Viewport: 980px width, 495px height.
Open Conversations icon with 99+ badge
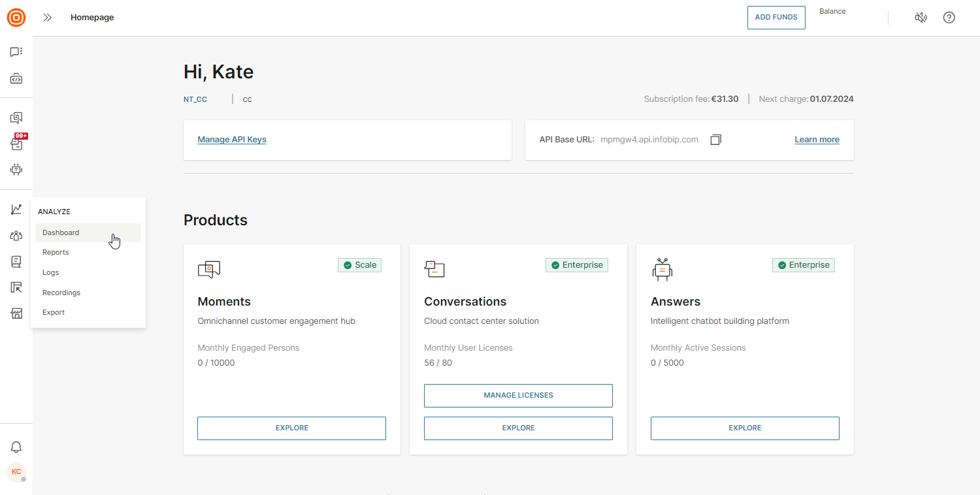point(16,143)
